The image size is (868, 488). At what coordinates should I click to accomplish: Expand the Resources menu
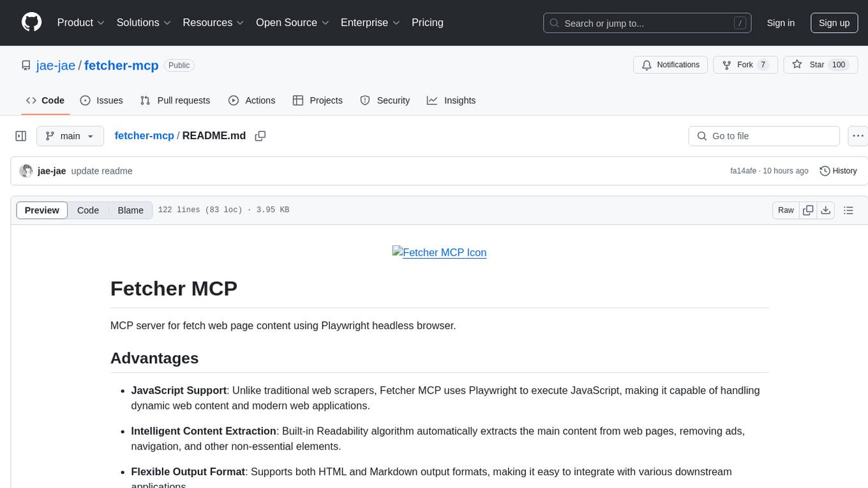[214, 22]
